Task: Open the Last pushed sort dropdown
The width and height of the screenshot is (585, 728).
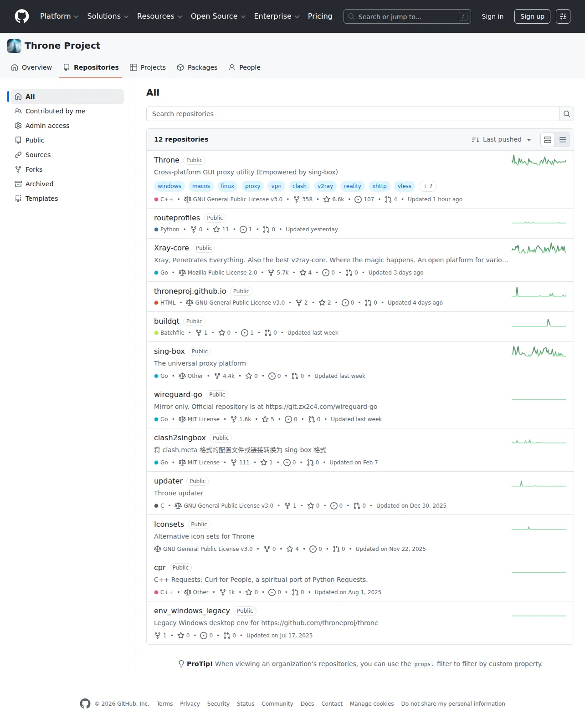Action: click(x=501, y=140)
